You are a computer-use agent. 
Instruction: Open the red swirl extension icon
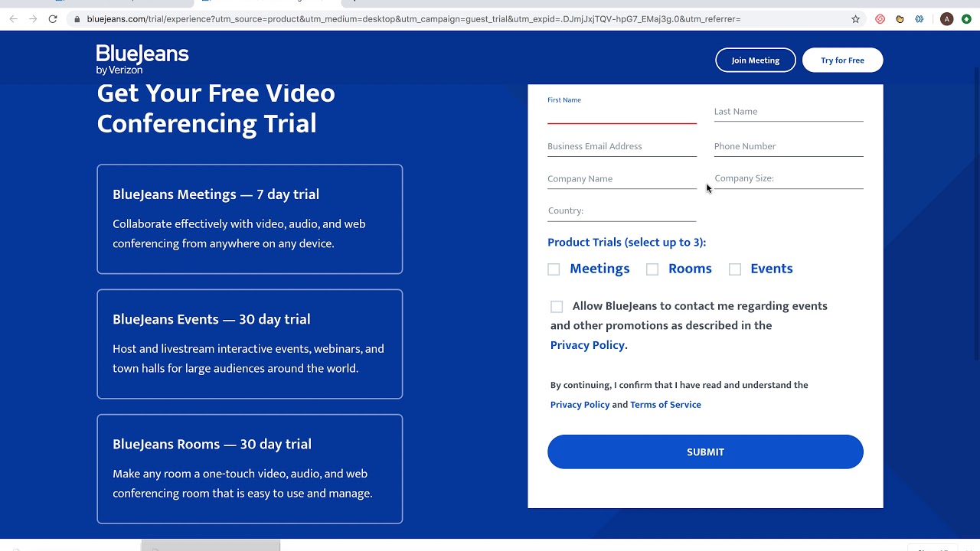click(880, 19)
